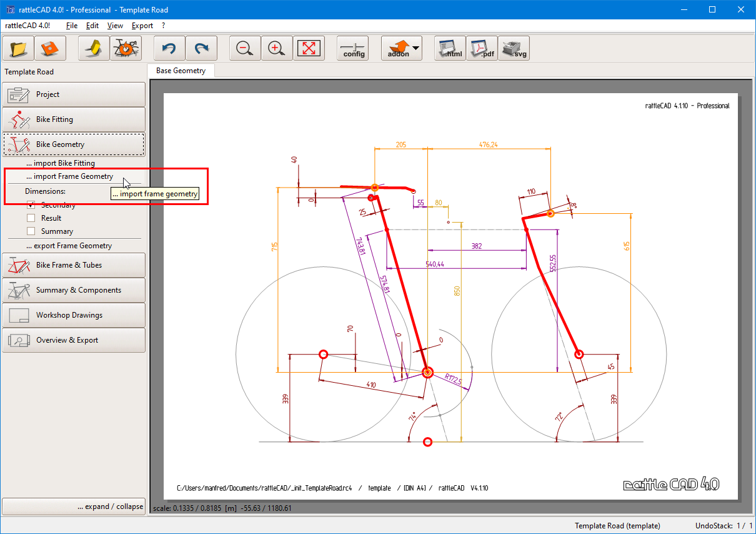Click the Bike Geometry icon
This screenshot has height=534, width=756.
(19, 144)
